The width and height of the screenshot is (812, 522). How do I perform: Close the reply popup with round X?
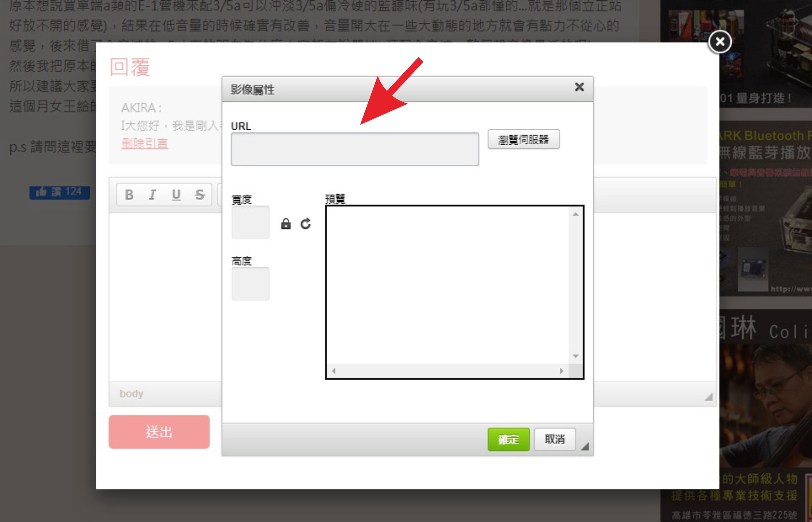point(720,42)
